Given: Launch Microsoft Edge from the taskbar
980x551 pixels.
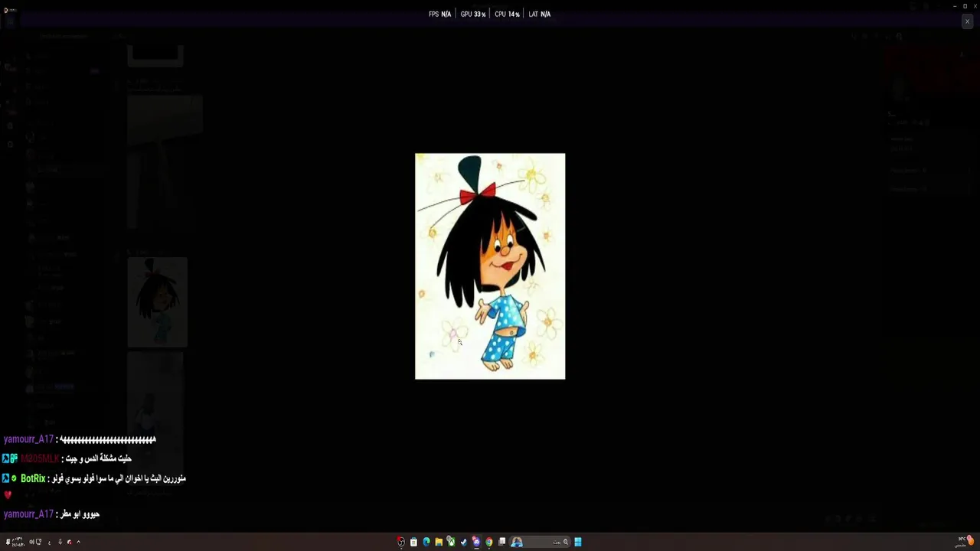Looking at the screenshot, I should click(426, 542).
